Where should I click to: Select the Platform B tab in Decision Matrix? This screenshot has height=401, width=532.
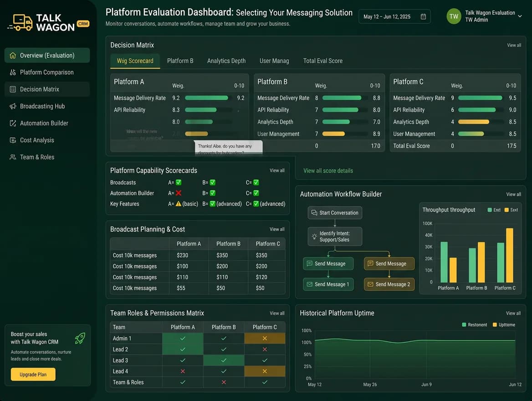pos(180,61)
